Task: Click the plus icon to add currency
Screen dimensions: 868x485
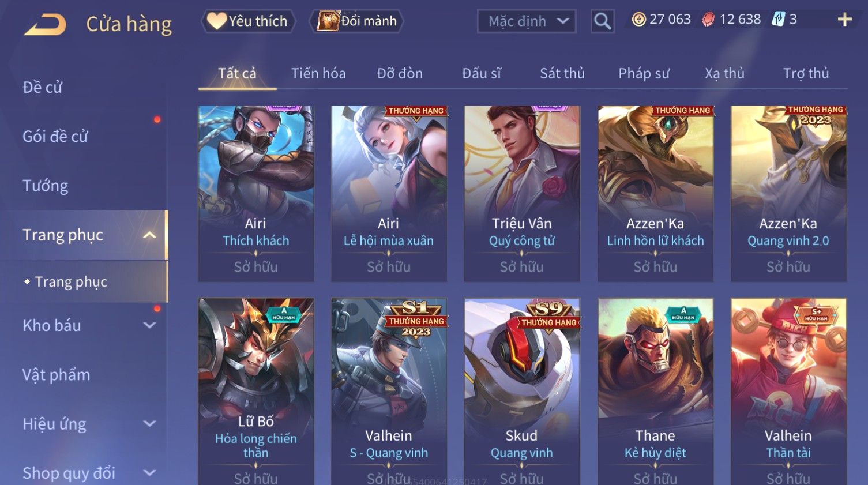Action: [x=845, y=20]
